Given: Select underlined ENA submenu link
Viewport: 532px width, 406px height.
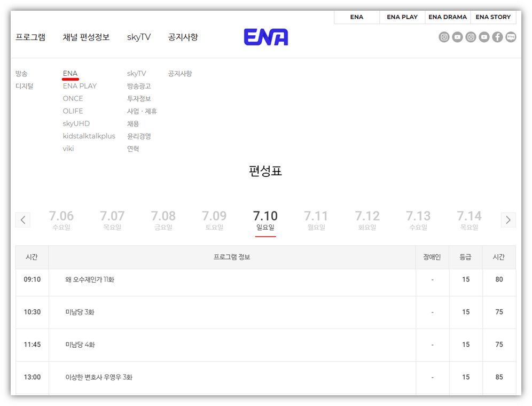Looking at the screenshot, I should [70, 74].
